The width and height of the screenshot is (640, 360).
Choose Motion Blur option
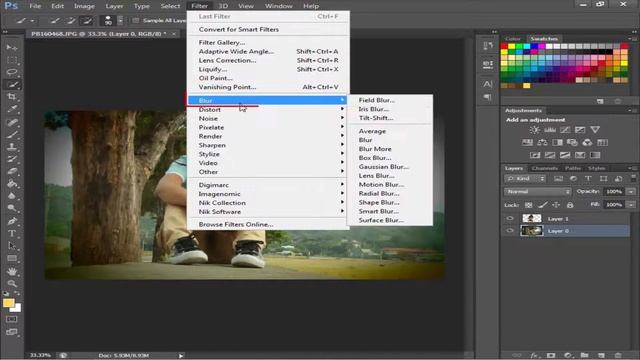tap(381, 184)
